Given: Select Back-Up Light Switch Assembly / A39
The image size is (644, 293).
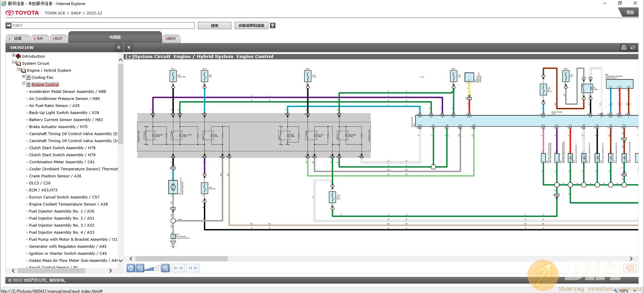Looking at the screenshot, I should point(64,113).
